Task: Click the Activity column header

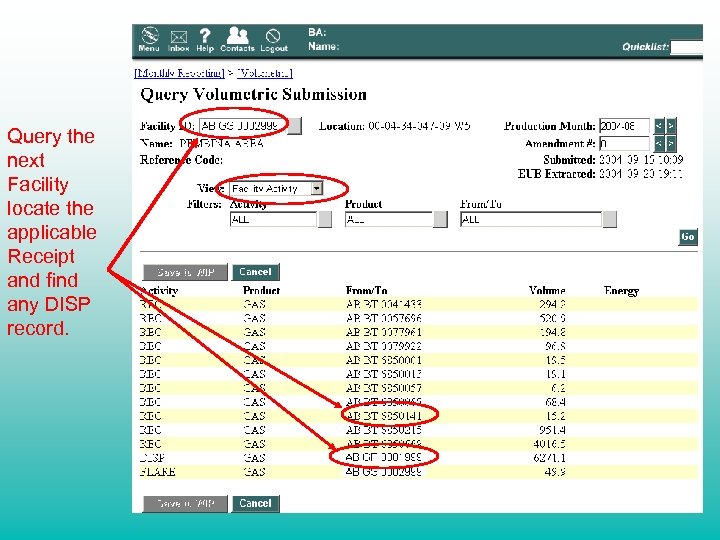Action: pyautogui.click(x=159, y=290)
